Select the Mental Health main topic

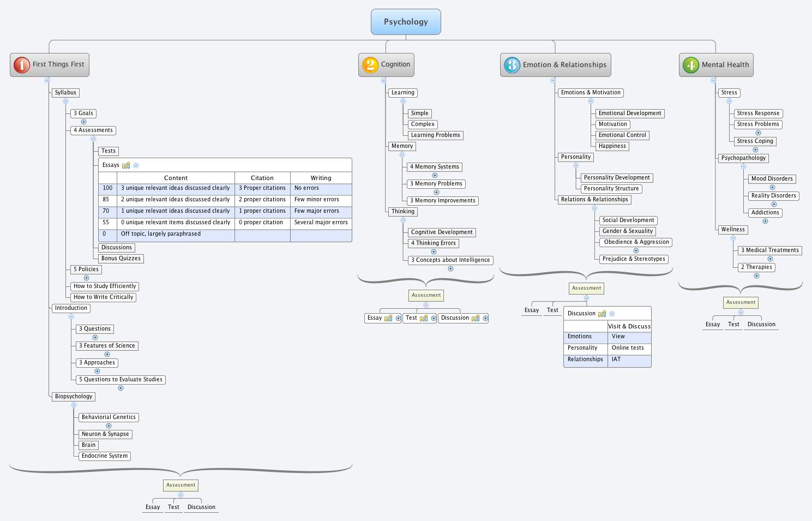pyautogui.click(x=716, y=65)
